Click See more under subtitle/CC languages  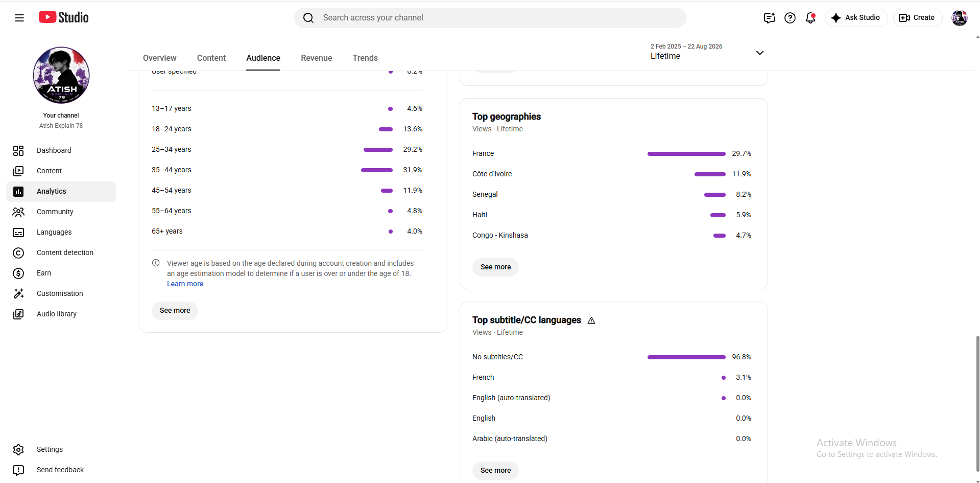tap(495, 470)
